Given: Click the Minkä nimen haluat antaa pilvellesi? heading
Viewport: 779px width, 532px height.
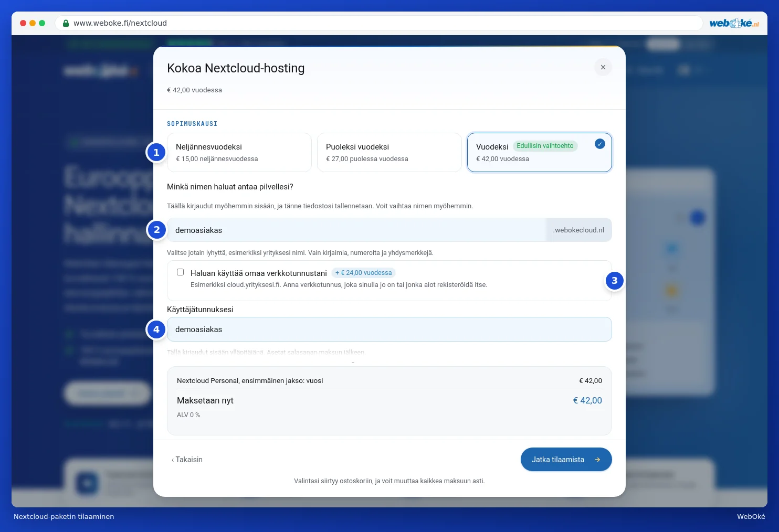Looking at the screenshot, I should pos(230,187).
